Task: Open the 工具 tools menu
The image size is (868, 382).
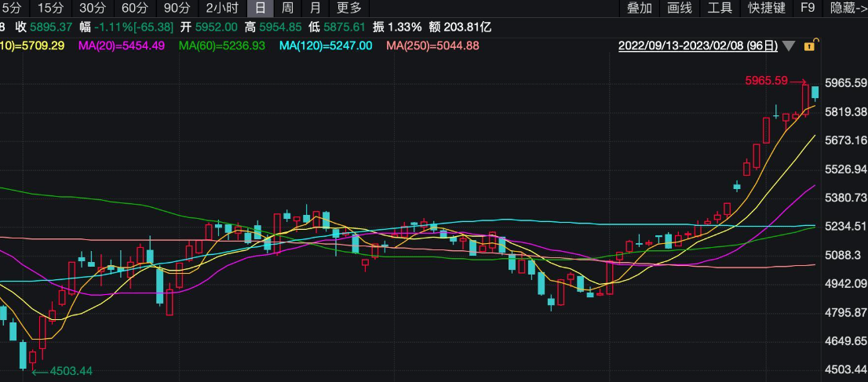Action: [720, 8]
